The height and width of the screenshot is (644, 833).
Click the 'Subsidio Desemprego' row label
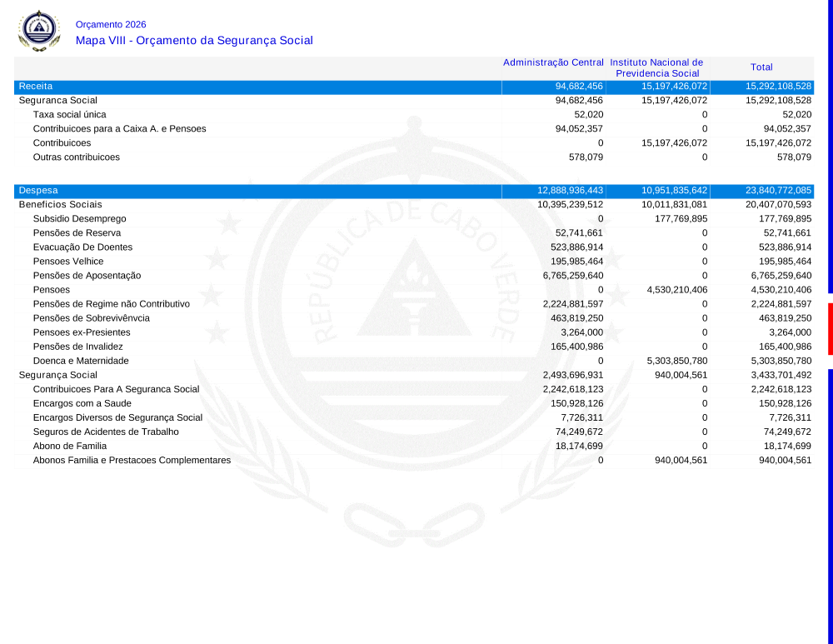[x=79, y=218]
